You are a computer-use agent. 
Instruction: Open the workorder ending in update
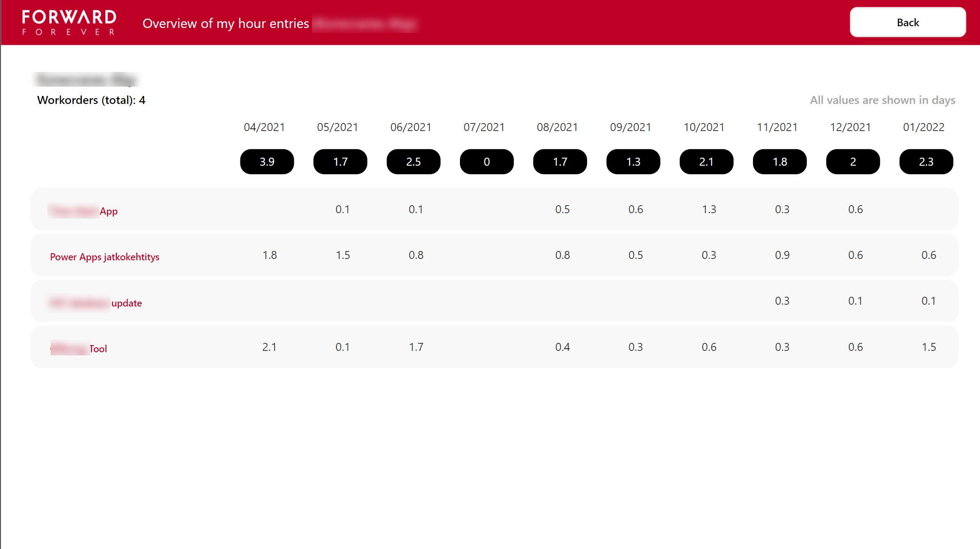[96, 303]
